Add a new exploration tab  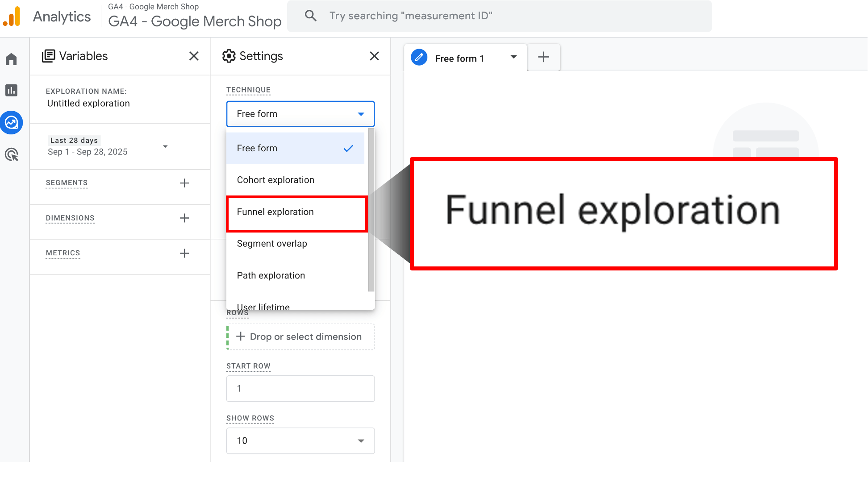[543, 57]
